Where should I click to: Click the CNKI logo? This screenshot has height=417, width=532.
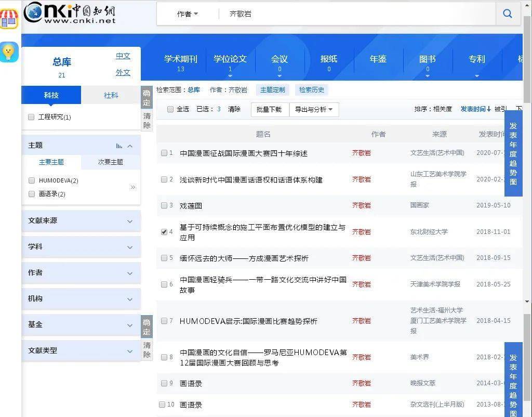70,13
